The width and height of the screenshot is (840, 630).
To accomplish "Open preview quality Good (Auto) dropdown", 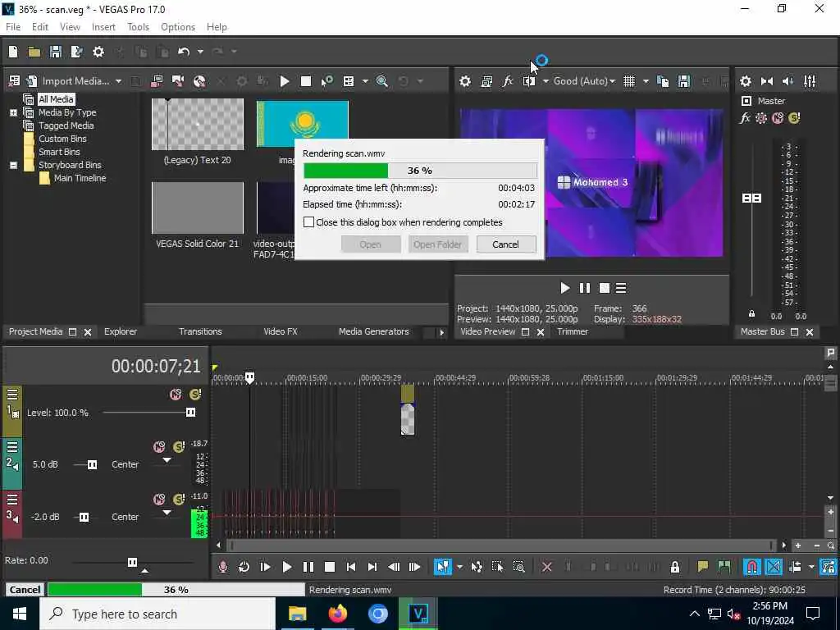I will 584,81.
